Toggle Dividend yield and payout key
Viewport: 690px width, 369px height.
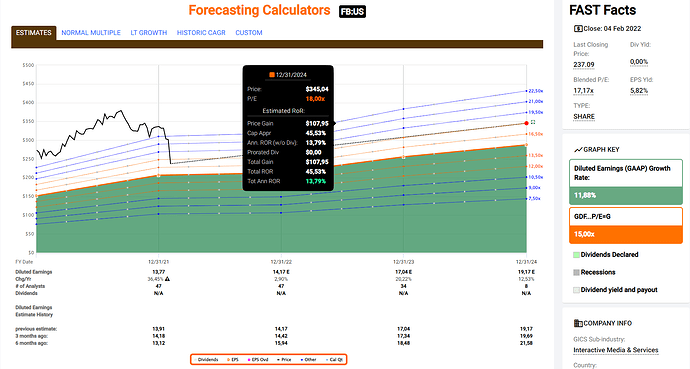coord(615,290)
